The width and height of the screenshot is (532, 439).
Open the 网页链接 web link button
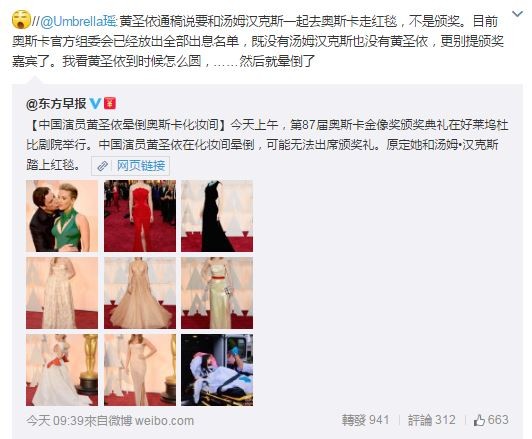130,166
